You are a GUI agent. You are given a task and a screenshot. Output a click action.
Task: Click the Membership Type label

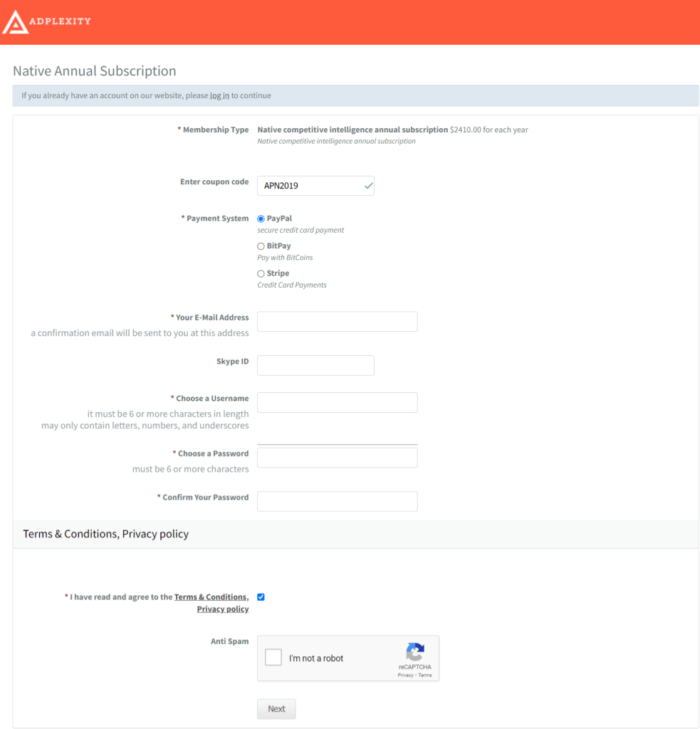pyautogui.click(x=214, y=130)
